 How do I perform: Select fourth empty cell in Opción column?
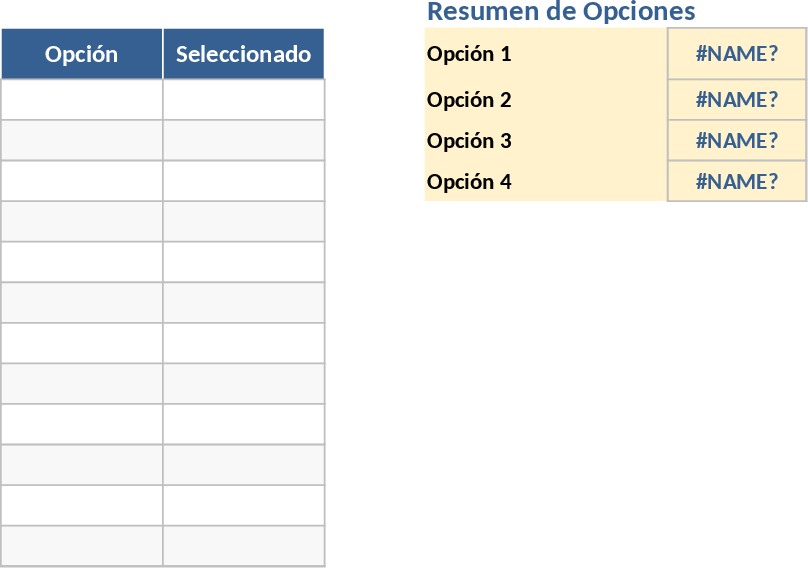click(82, 222)
